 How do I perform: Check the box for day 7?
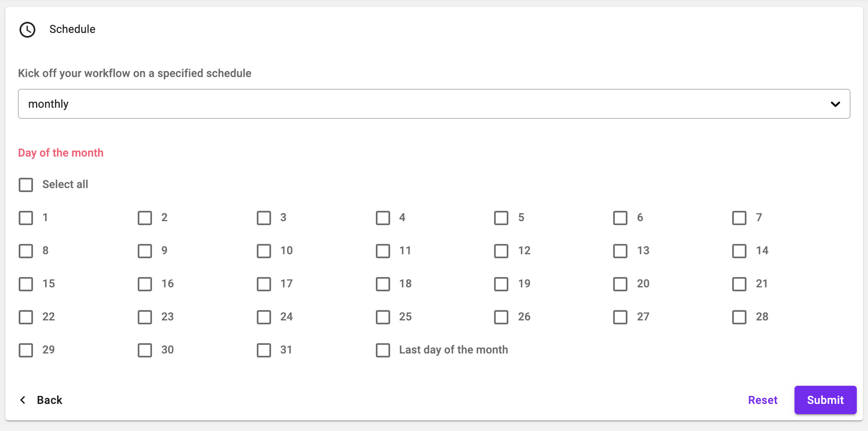[739, 218]
